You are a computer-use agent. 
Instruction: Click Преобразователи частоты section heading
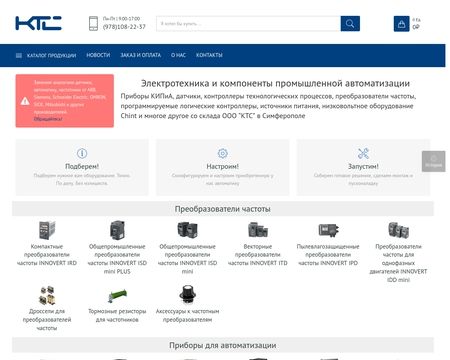point(223,209)
